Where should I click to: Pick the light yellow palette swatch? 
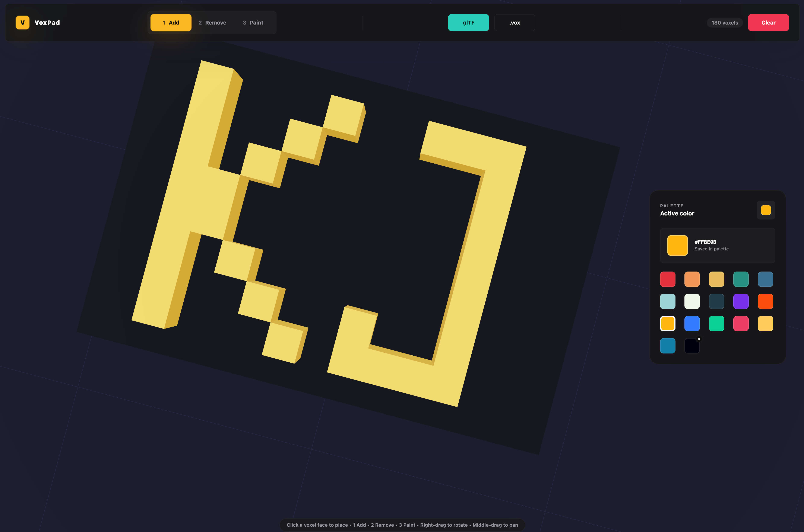click(765, 323)
